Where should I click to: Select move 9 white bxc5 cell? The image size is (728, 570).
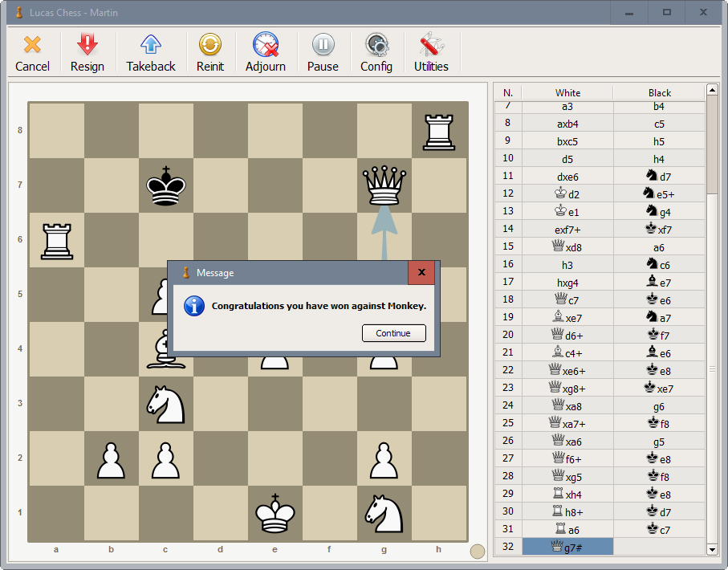(567, 141)
